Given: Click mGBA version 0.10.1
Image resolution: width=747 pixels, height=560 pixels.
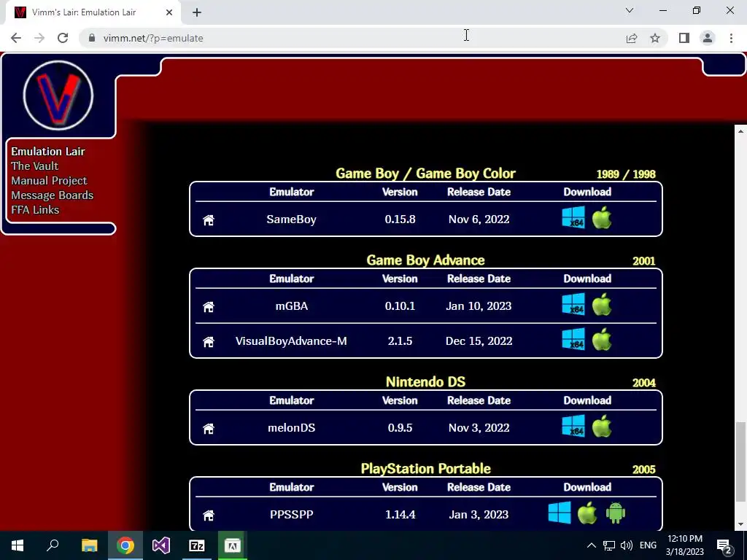Looking at the screenshot, I should tap(400, 306).
